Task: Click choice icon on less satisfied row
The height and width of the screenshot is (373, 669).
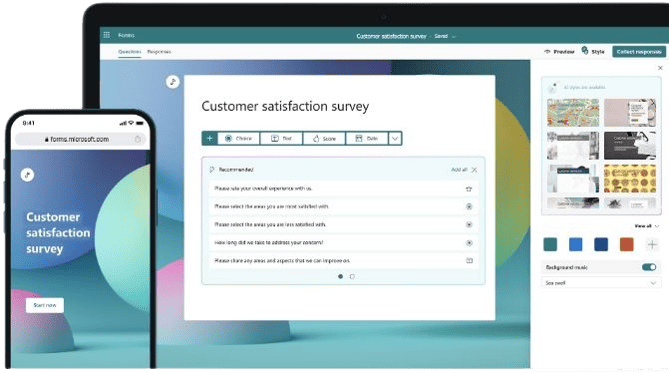Action: 469,224
